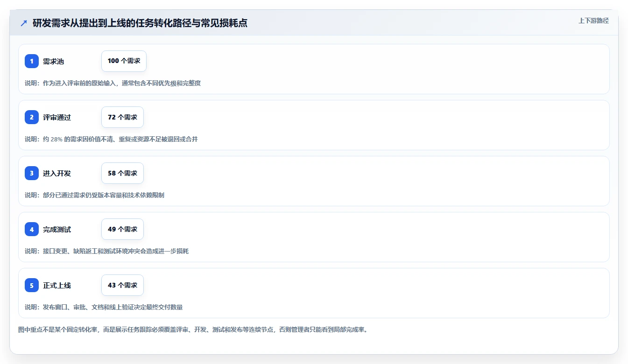628x364 pixels.
Task: Click the arrow icon beside the title
Action: 24,23
